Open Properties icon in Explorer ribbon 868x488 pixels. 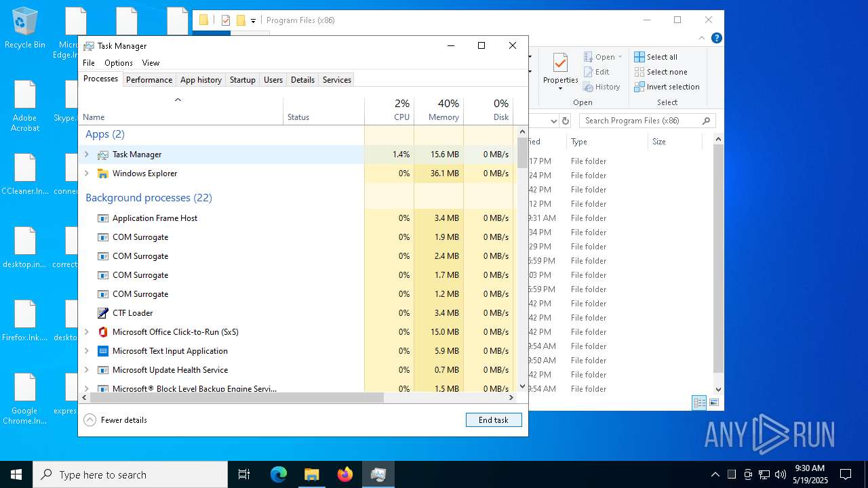(x=560, y=63)
